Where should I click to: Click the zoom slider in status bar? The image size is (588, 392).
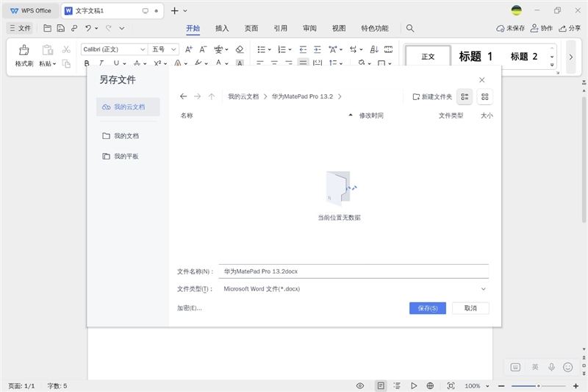[538, 385]
